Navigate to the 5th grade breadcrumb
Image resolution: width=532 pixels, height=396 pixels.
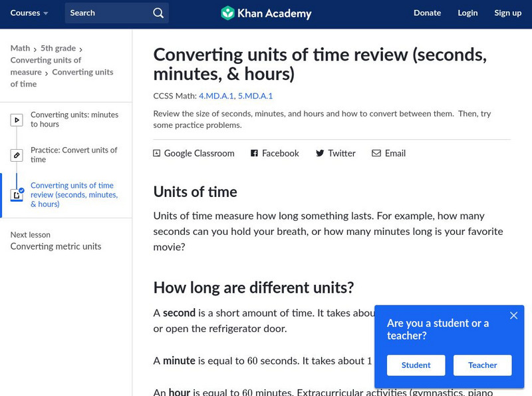point(58,48)
